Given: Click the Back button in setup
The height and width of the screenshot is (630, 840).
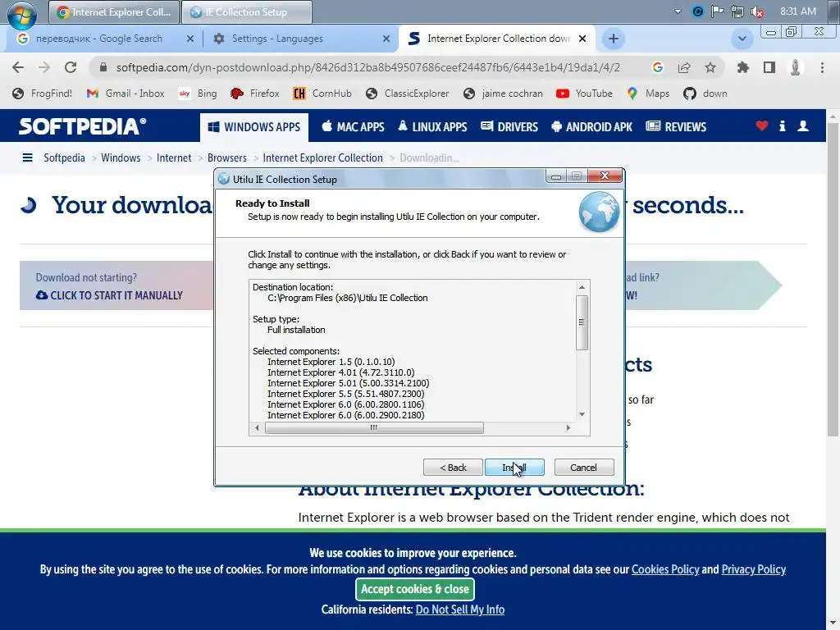Looking at the screenshot, I should (453, 467).
